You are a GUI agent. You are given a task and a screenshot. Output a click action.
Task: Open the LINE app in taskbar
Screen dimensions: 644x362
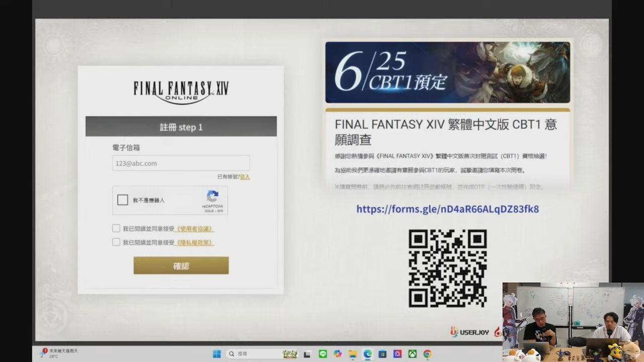(323, 354)
